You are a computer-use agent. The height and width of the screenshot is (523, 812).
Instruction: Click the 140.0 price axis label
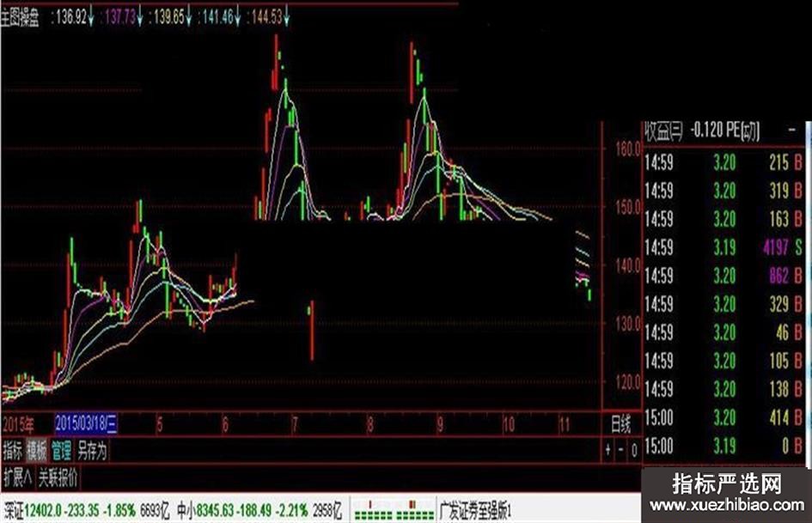pyautogui.click(x=627, y=265)
